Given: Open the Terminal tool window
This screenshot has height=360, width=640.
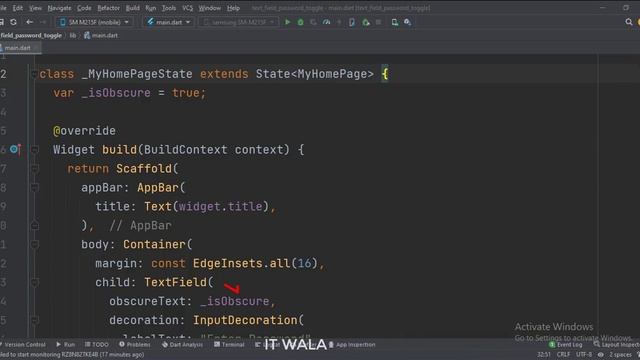Looking at the screenshot, I should [x=229, y=344].
